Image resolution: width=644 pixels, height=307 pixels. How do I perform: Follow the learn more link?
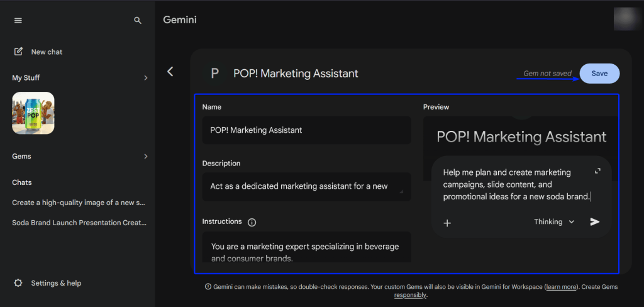[561, 287]
